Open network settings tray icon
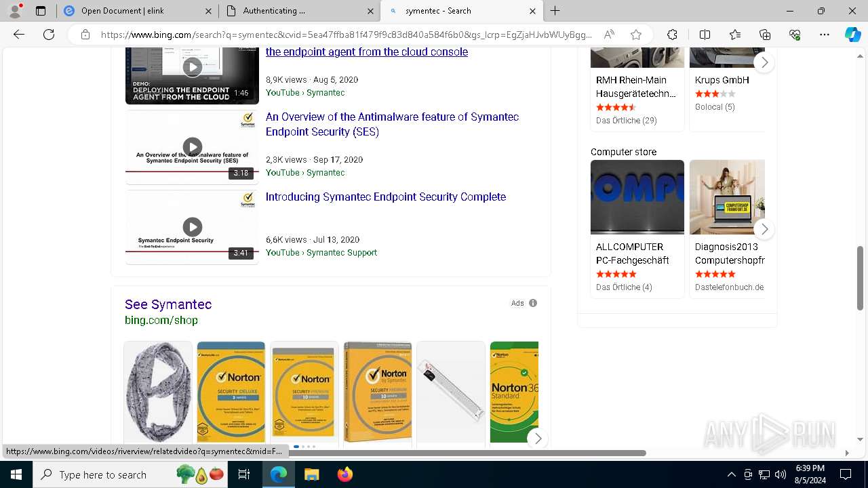Image resolution: width=868 pixels, height=488 pixels. coord(764,474)
